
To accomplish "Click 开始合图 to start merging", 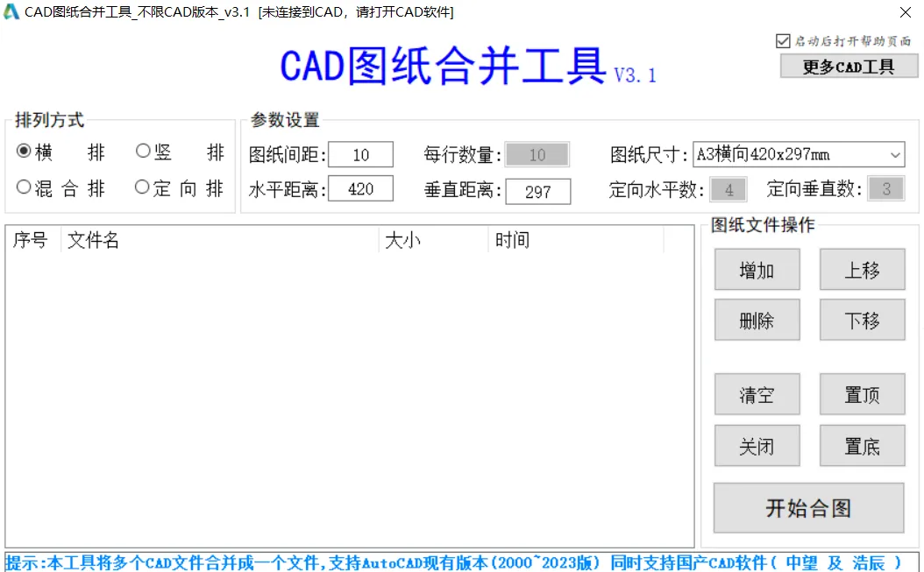I will pyautogui.click(x=808, y=508).
